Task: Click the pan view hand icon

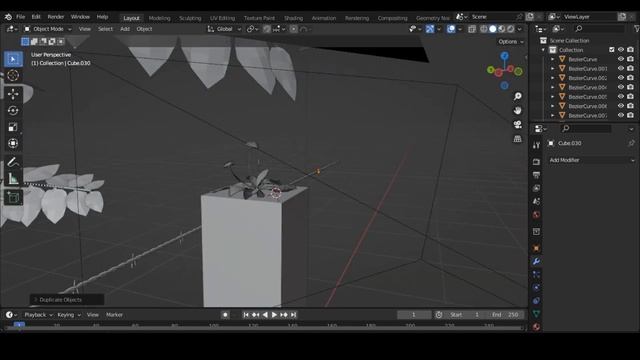Action: [x=518, y=111]
